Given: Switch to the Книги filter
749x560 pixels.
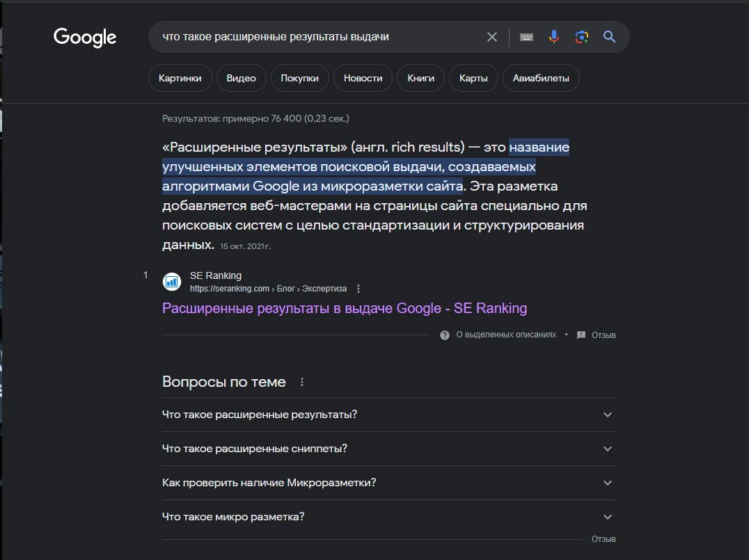Looking at the screenshot, I should coord(421,78).
